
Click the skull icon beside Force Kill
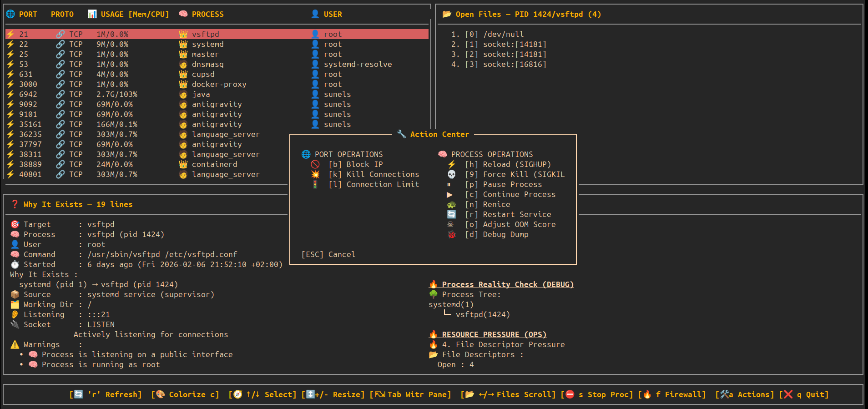[451, 174]
